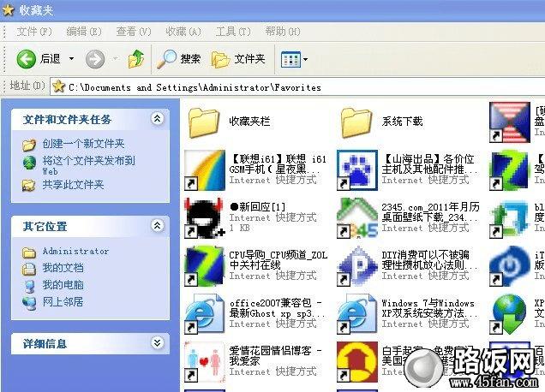Click the Up one level folder icon

[x=136, y=59]
